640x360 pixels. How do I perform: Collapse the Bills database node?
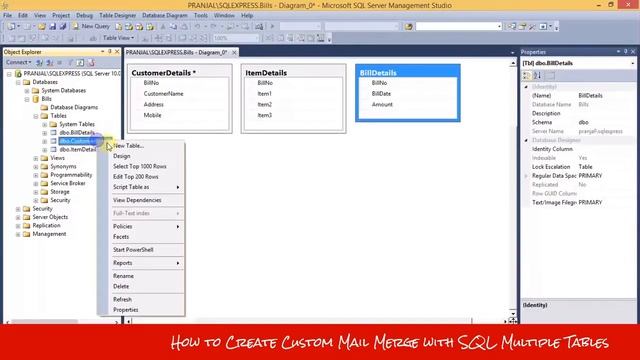pos(27,99)
